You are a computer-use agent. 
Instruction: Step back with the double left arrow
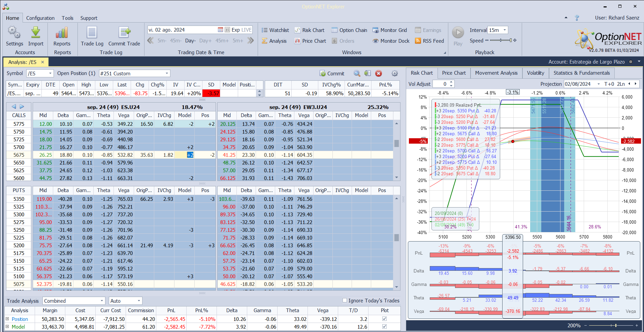click(x=151, y=41)
